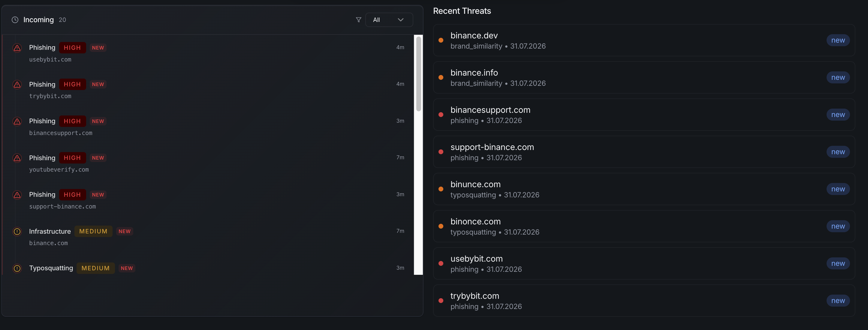Click the 4m timestamp on usebybit.com alert

[x=400, y=47]
